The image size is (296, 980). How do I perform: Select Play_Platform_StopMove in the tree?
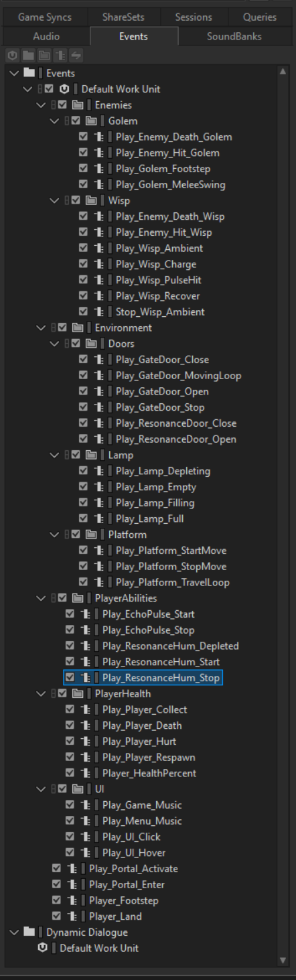click(x=171, y=566)
